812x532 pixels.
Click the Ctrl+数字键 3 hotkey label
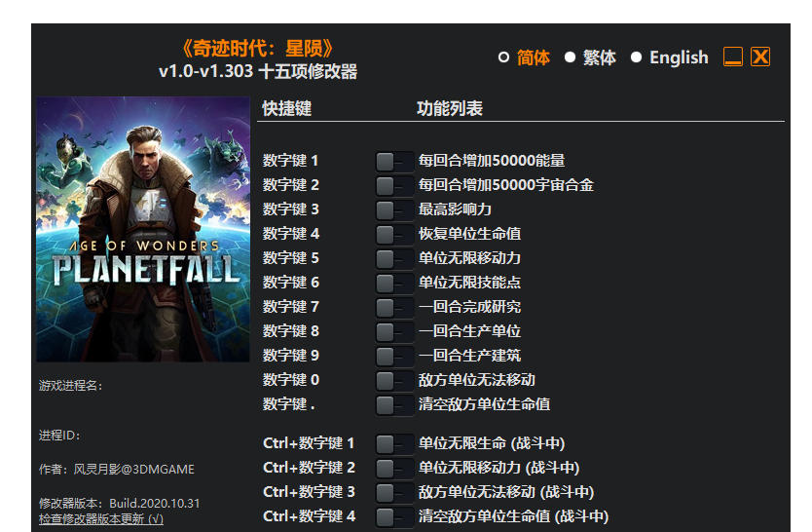(310, 492)
